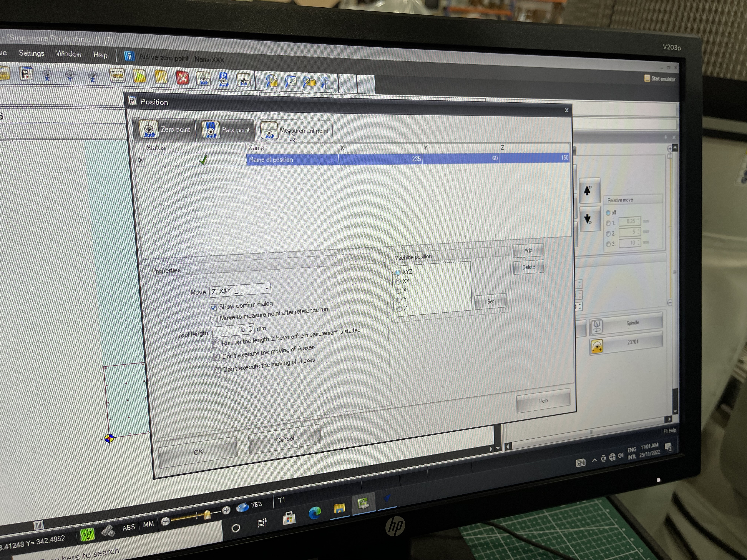Open the Window menu
This screenshot has height=560, width=747.
point(69,54)
